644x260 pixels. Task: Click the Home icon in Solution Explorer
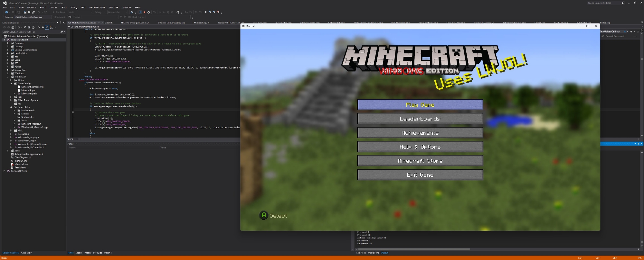[13, 27]
